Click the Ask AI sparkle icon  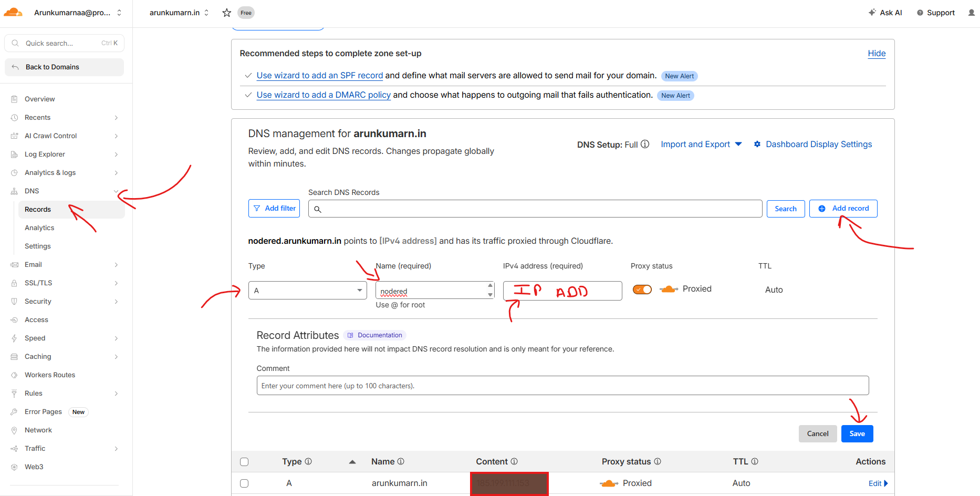[x=872, y=12]
